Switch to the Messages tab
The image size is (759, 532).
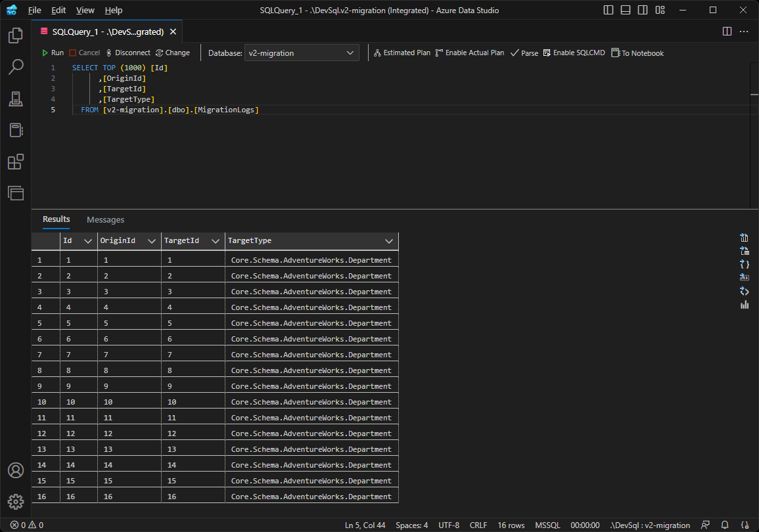click(x=106, y=219)
